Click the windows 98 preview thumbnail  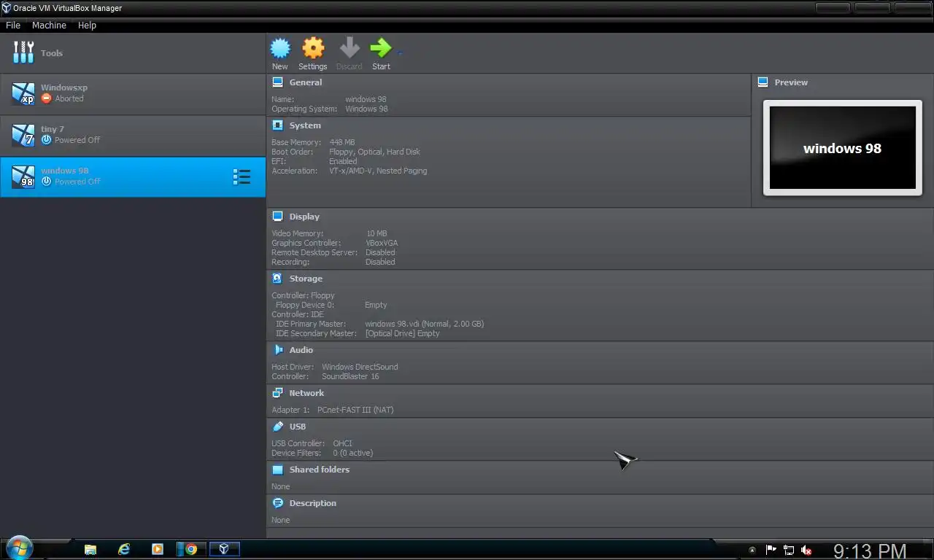click(843, 148)
